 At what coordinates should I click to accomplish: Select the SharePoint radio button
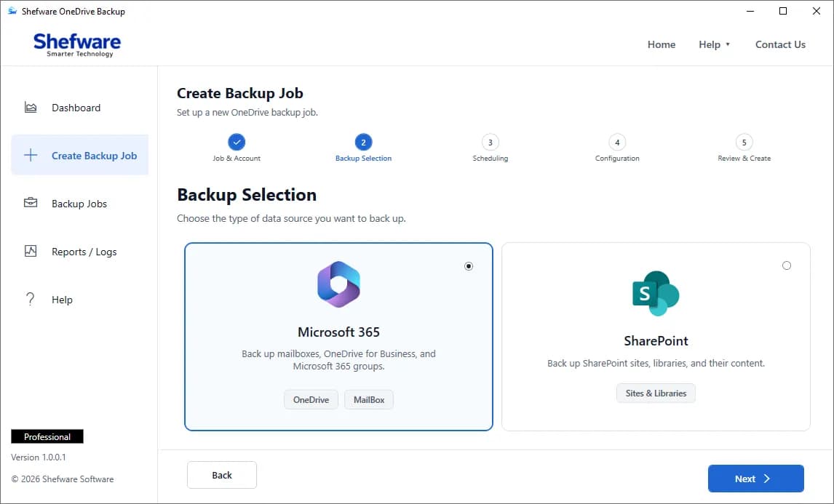point(787,265)
